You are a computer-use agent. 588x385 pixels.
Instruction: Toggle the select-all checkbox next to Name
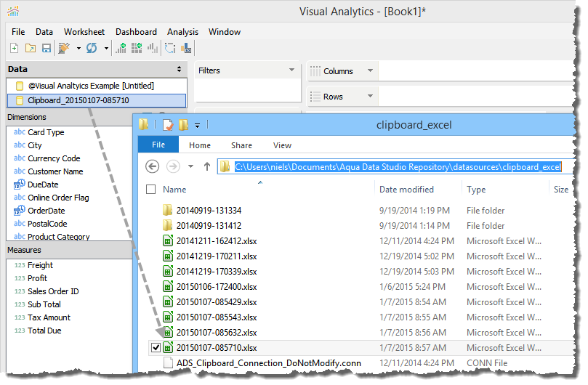point(150,190)
